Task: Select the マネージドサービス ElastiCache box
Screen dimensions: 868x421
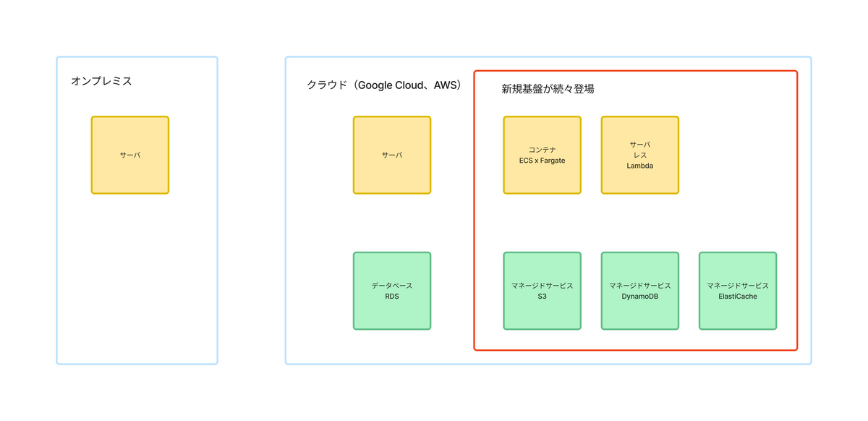Action: [x=738, y=291]
